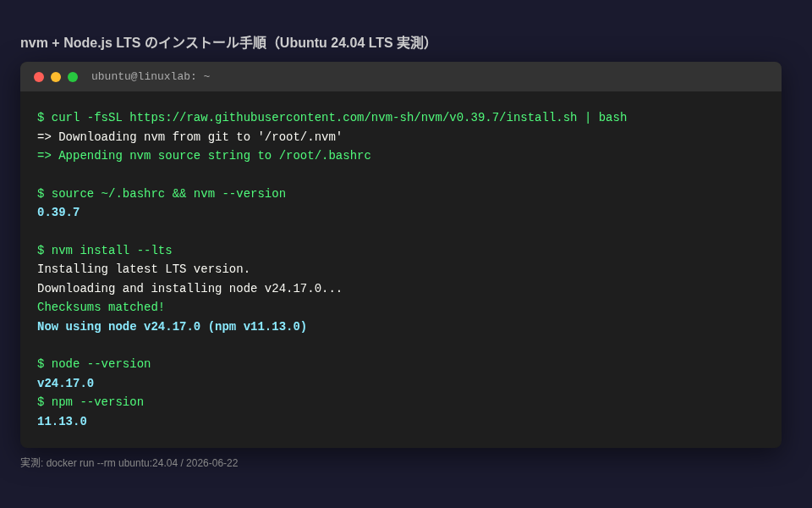Click the red close dot of terminal

39,77
